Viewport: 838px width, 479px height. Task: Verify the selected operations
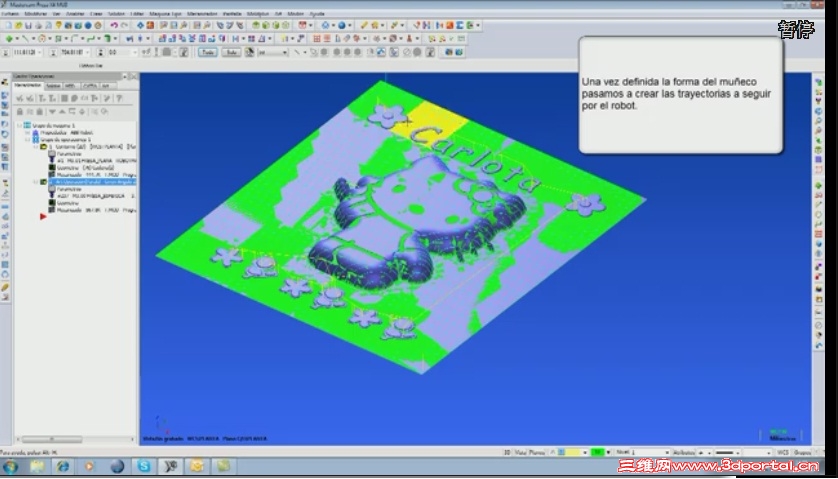[74, 98]
